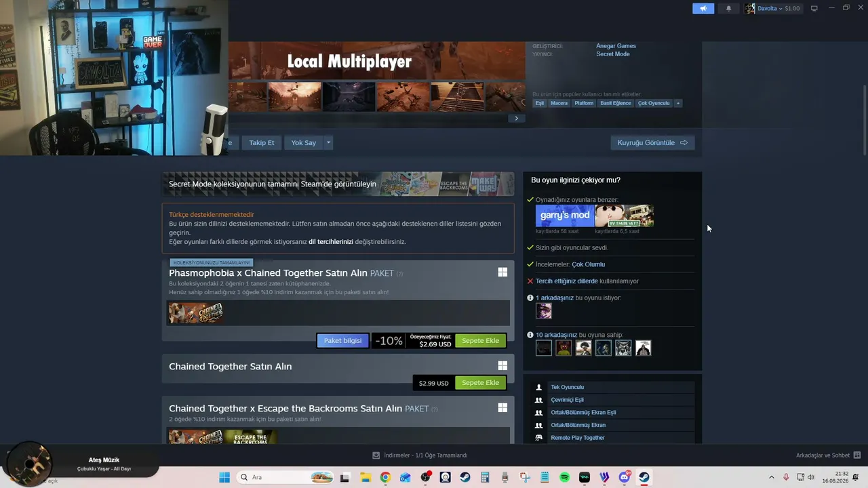Switch Steam to Big Picture mode icon

click(814, 8)
